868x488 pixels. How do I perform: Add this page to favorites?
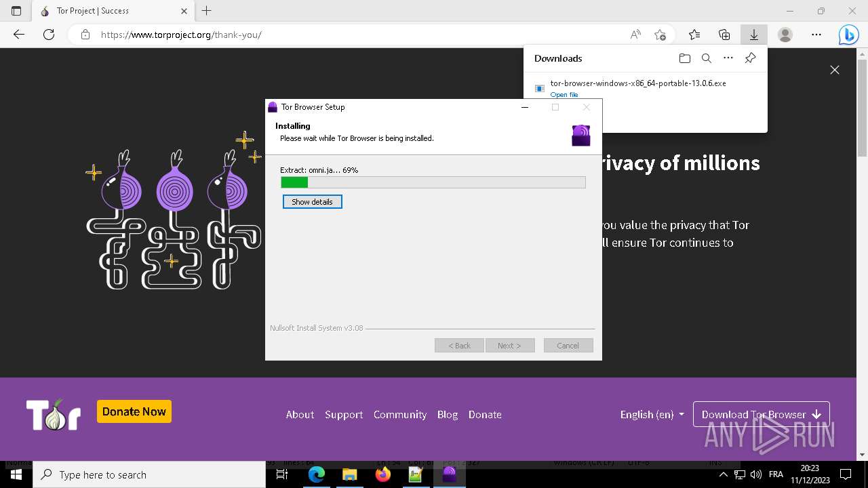(x=660, y=35)
